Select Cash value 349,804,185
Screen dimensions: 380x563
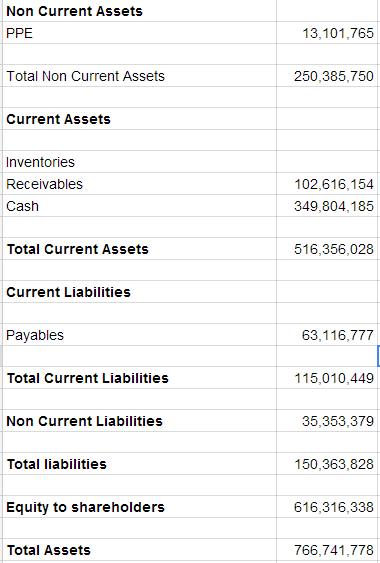(334, 206)
